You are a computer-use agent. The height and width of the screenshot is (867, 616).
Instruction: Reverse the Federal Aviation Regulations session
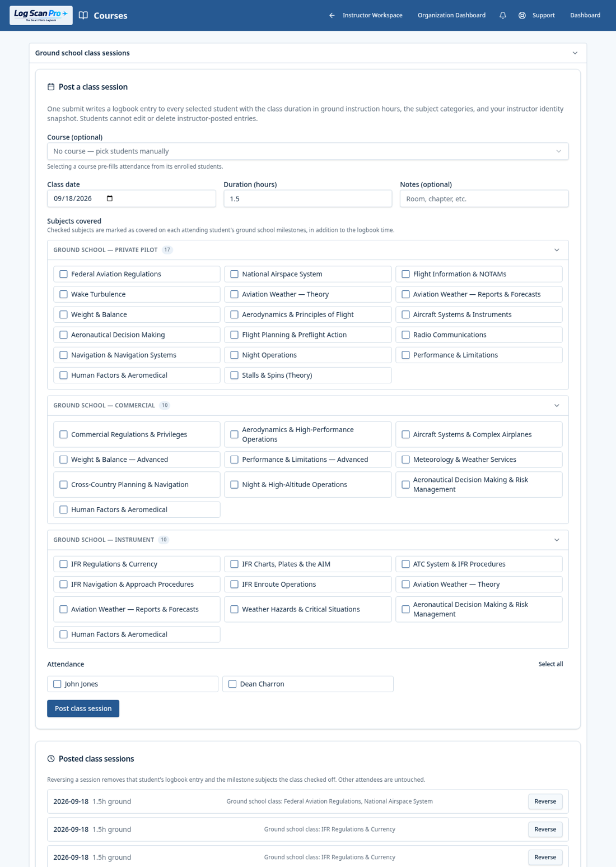[545, 801]
